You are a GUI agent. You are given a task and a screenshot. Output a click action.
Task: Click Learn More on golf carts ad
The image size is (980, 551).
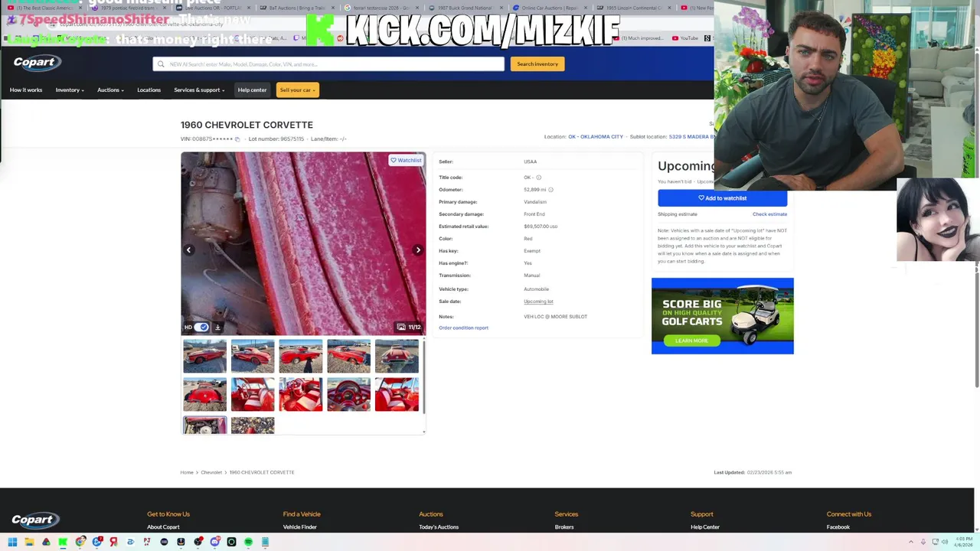pyautogui.click(x=691, y=341)
